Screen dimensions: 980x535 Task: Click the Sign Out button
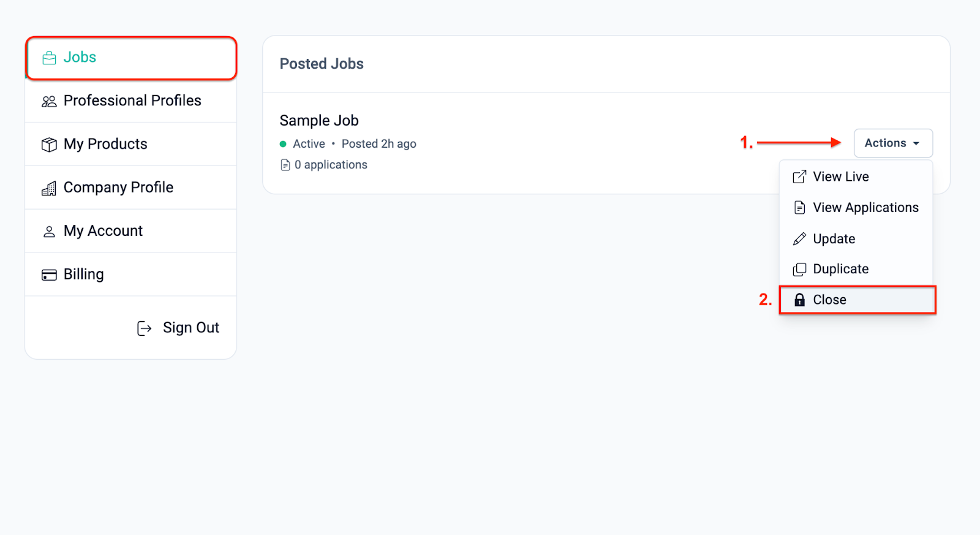pyautogui.click(x=178, y=328)
